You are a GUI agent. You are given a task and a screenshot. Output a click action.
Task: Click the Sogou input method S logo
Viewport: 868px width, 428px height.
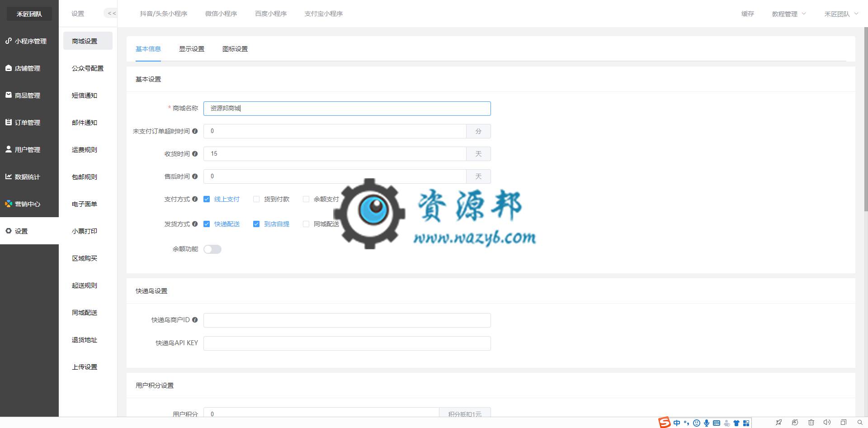click(x=665, y=423)
